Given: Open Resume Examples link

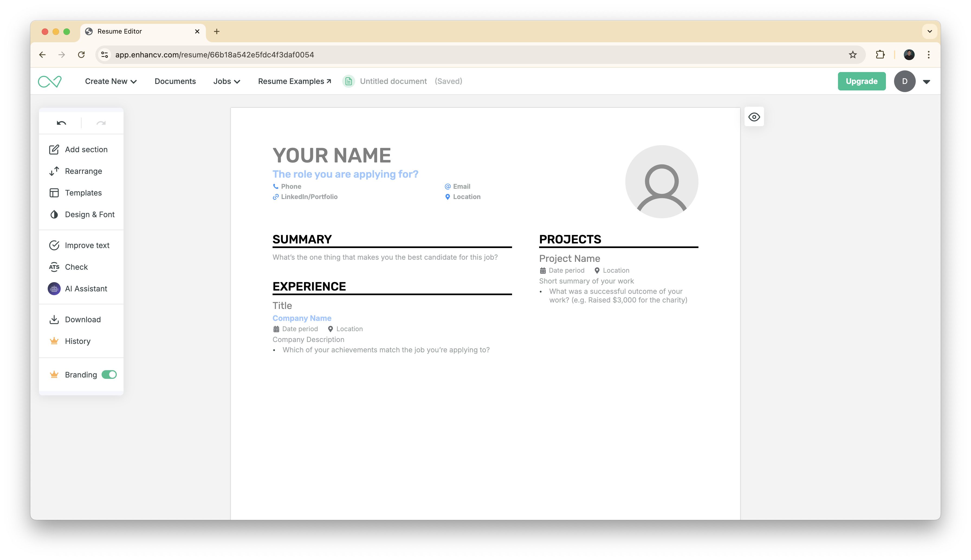Looking at the screenshot, I should click(x=294, y=81).
